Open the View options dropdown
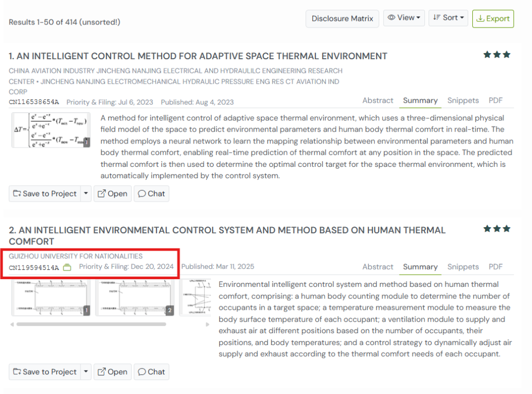Screen dimensions: 532x394 pos(404,18)
